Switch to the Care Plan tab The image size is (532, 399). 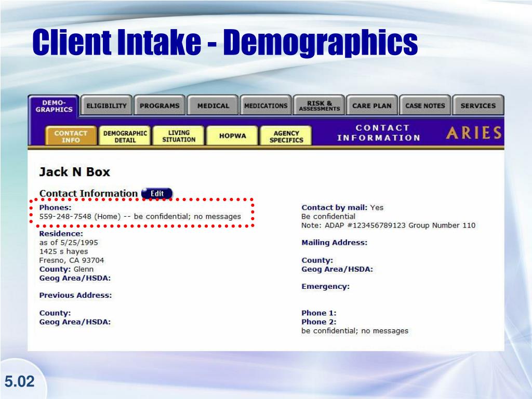[x=372, y=105]
